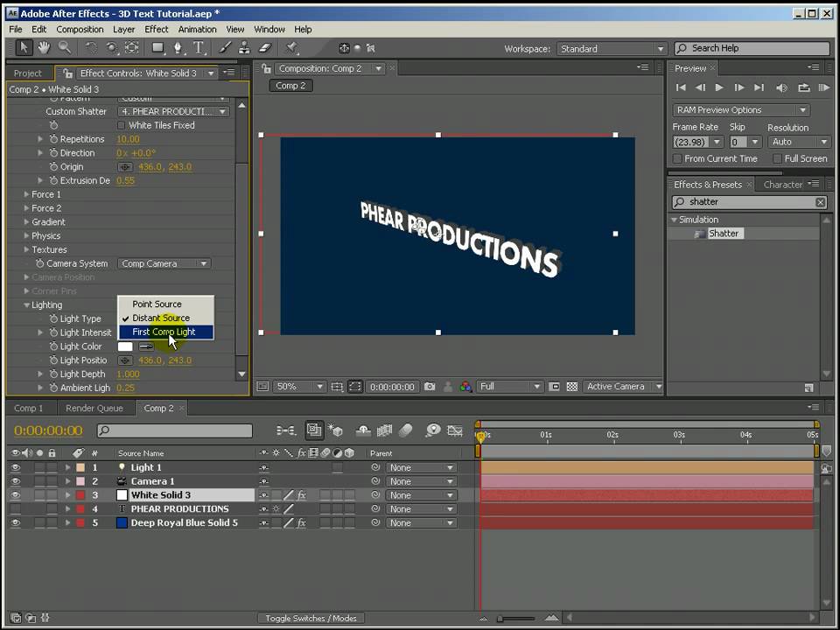Open the Composition menu
The width and height of the screenshot is (840, 630).
click(80, 30)
